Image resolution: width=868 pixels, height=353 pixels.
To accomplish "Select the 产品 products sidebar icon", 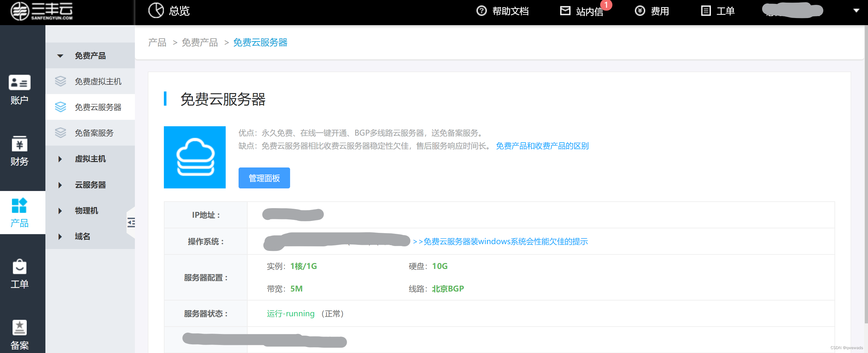I will coord(20,205).
